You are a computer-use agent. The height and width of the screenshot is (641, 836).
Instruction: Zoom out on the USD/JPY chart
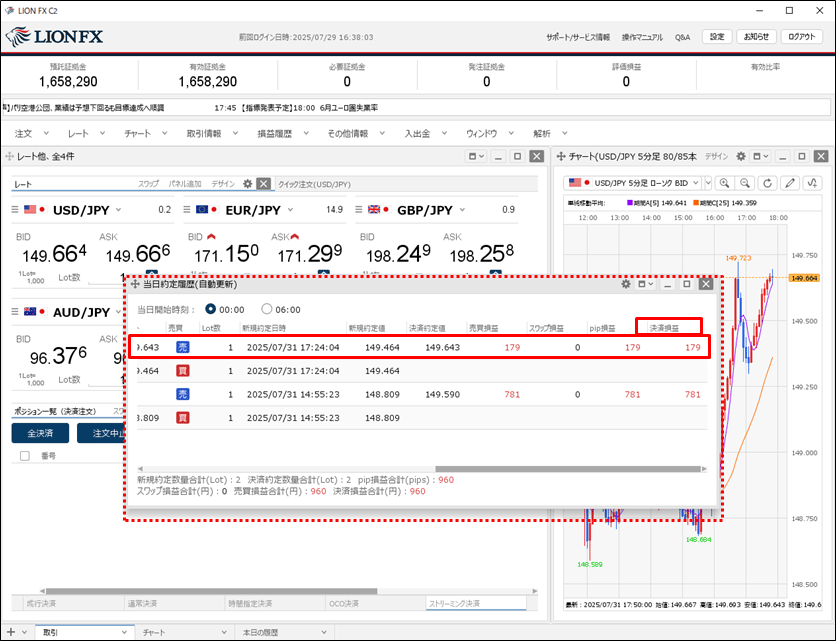tap(746, 183)
